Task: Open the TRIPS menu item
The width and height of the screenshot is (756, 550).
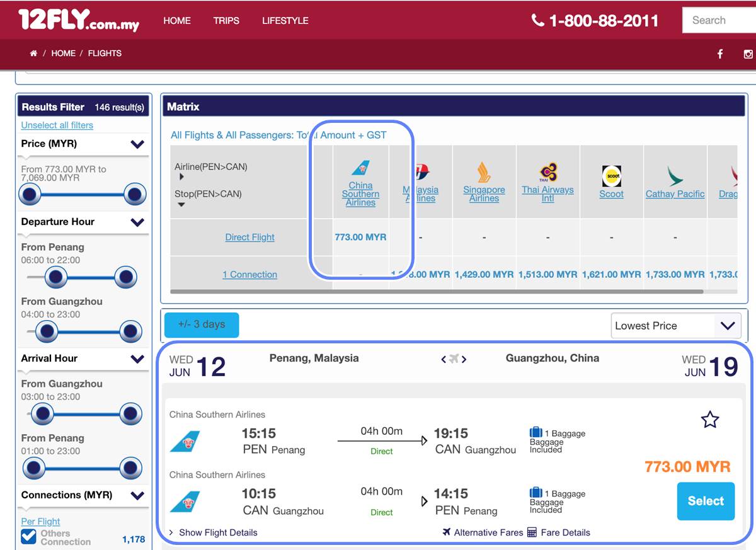Action: pyautogui.click(x=226, y=21)
